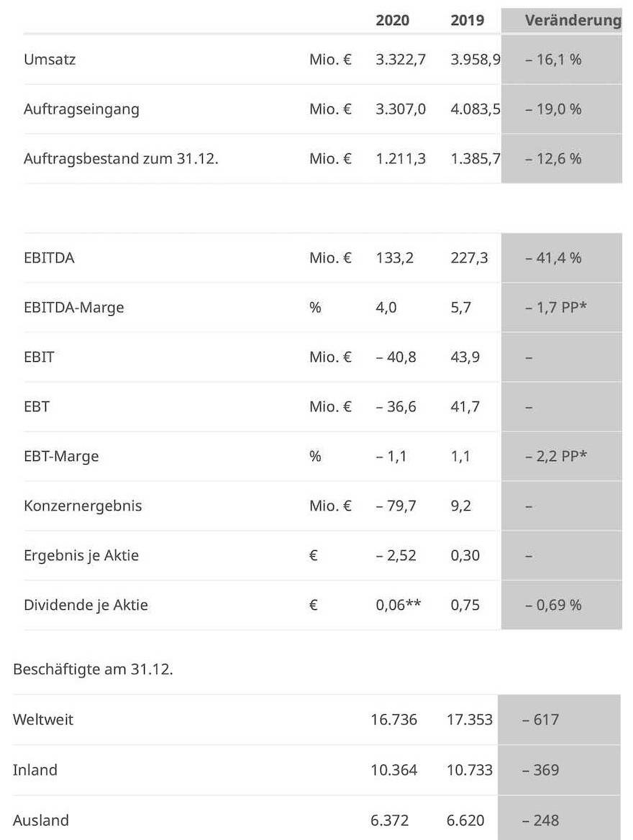Click the EBT-Marge change – 2,2 PP*

point(555,456)
